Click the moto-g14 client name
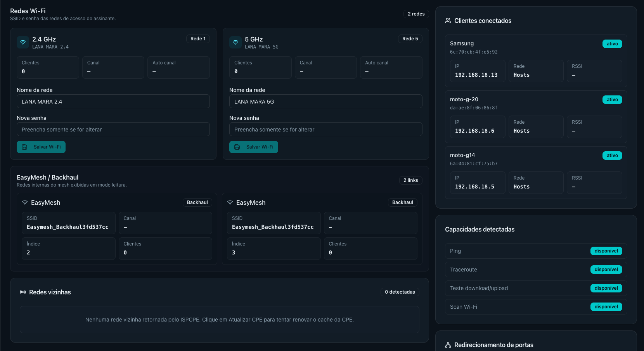Screen dimensions: 644x351 [x=462, y=155]
